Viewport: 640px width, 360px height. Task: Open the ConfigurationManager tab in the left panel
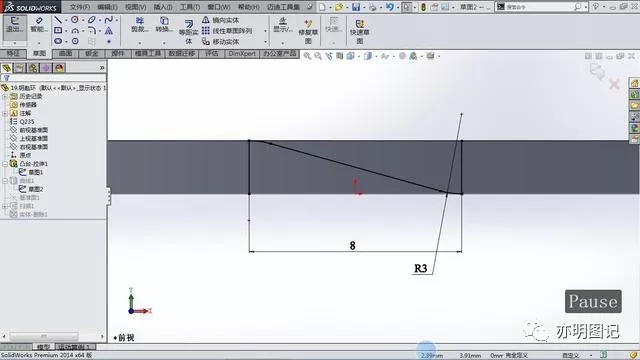click(x=33, y=68)
